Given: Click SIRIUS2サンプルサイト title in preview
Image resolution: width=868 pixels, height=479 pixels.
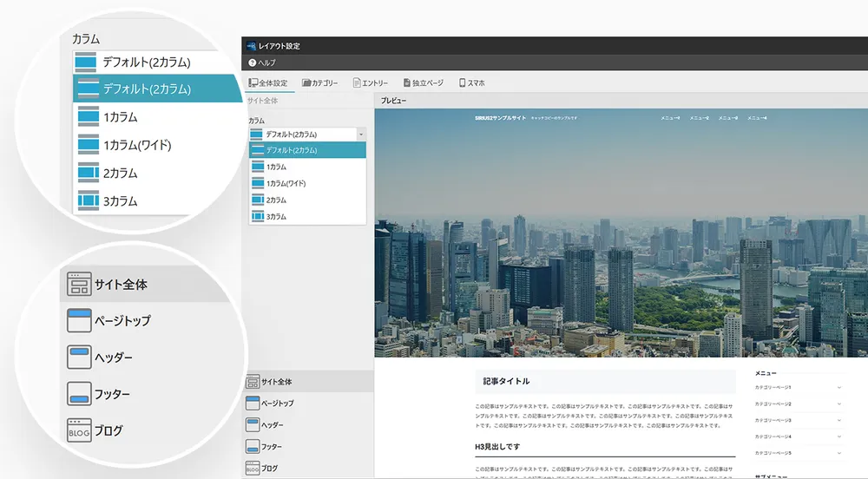Looking at the screenshot, I should (x=501, y=118).
